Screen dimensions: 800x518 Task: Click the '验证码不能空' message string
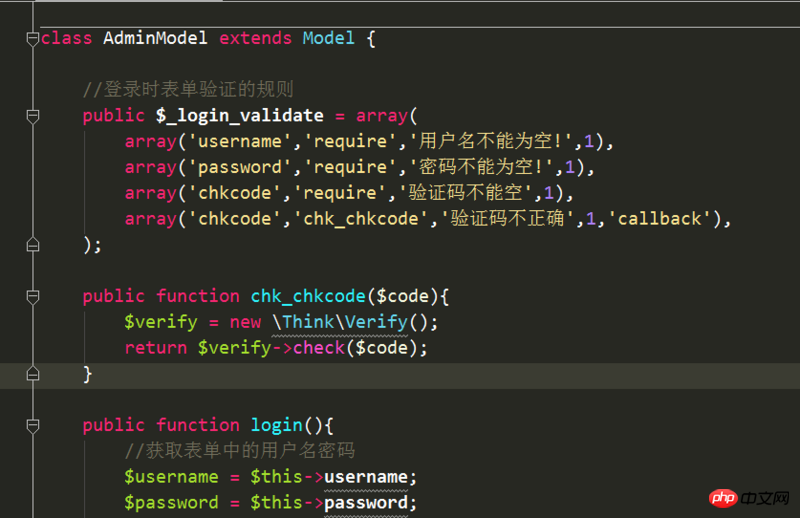[x=465, y=193]
